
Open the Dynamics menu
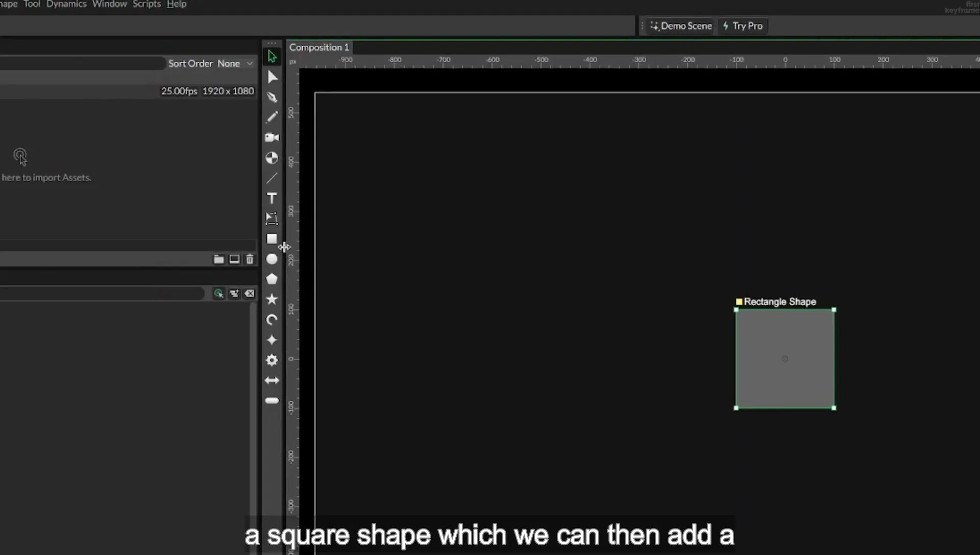point(66,4)
